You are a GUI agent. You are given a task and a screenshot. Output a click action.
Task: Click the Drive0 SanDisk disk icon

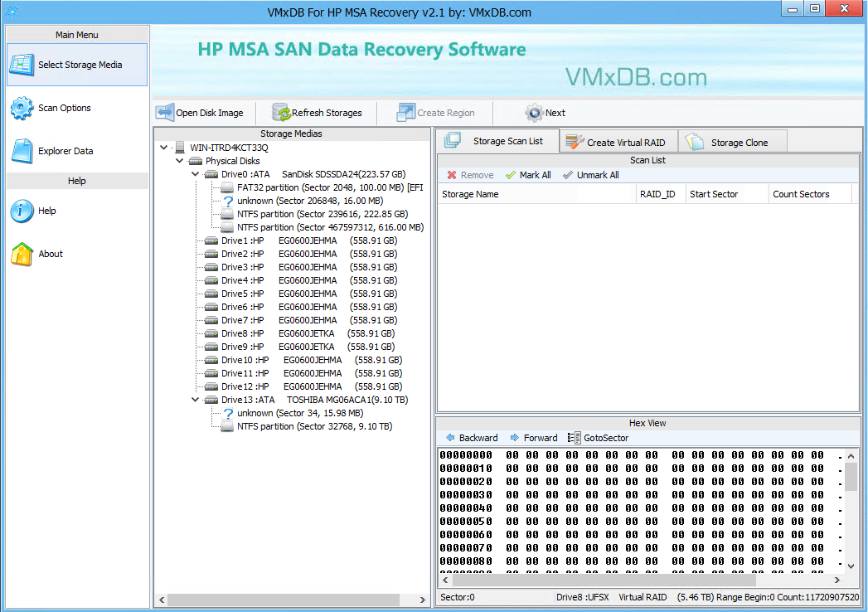click(211, 174)
